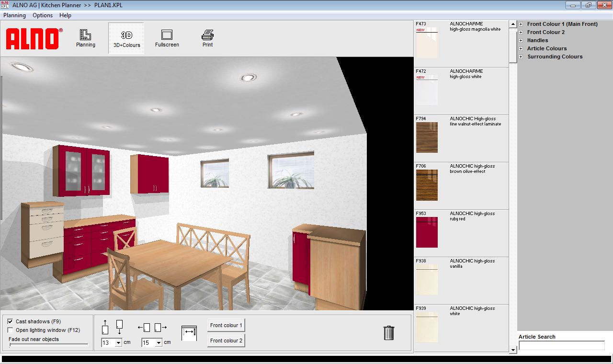Click 'Surrounding Colours' tree label

pyautogui.click(x=555, y=57)
